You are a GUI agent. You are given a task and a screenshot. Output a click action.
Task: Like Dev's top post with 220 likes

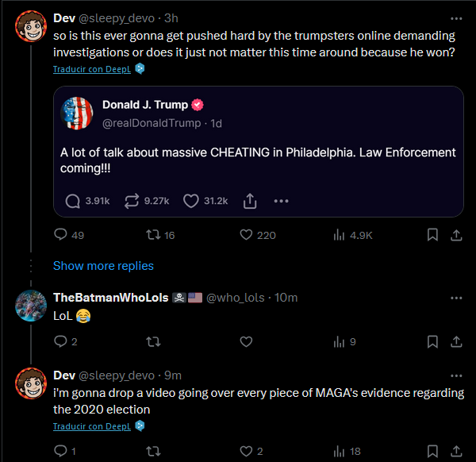246,235
